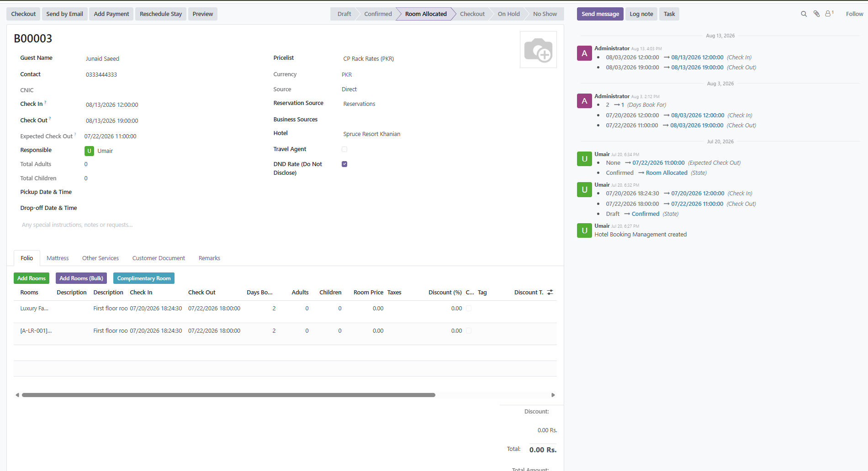Upload guest photo via camera icon
This screenshot has height=471, width=868.
538,50
